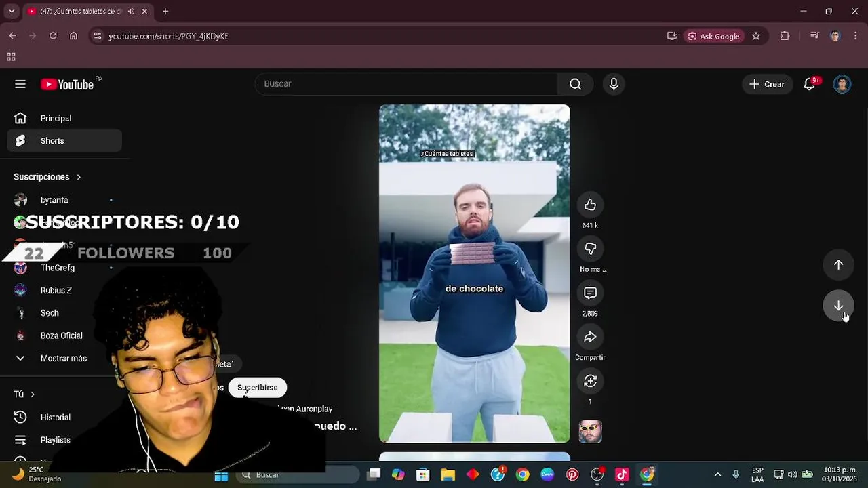Click the Crear button

click(x=767, y=84)
